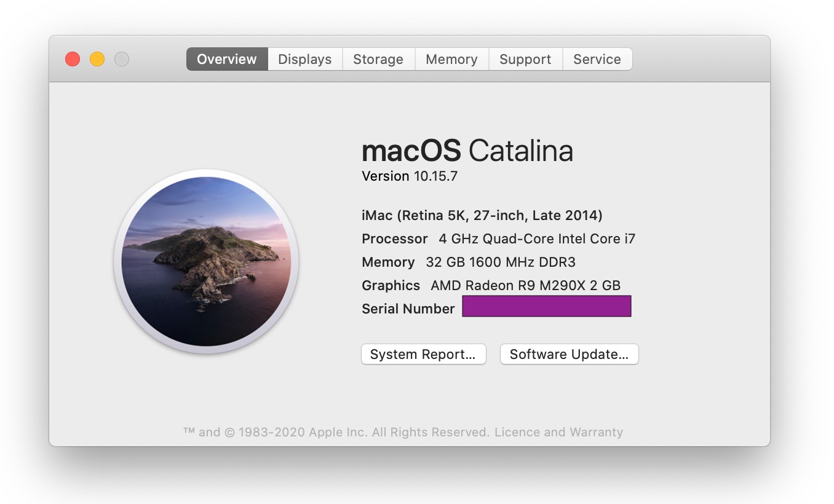Switch to the Displays tab

point(304,59)
